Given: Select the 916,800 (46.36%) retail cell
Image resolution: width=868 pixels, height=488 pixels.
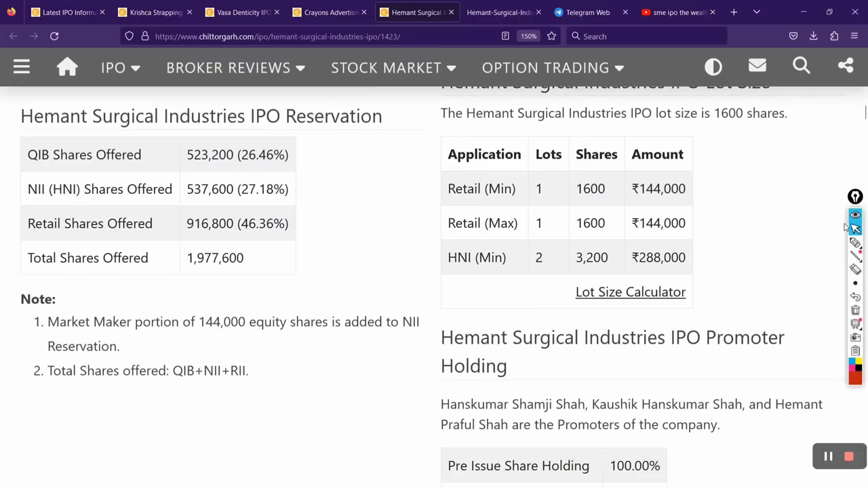Looking at the screenshot, I should (x=237, y=223).
